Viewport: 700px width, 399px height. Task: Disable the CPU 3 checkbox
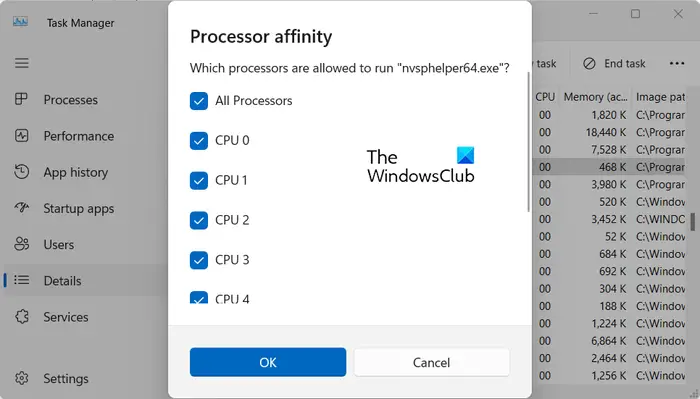[x=199, y=260]
